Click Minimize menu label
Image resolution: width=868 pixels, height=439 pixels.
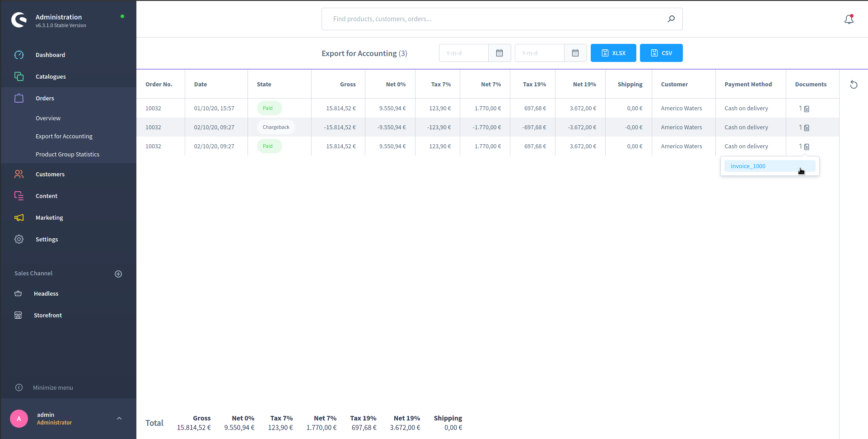click(x=53, y=387)
